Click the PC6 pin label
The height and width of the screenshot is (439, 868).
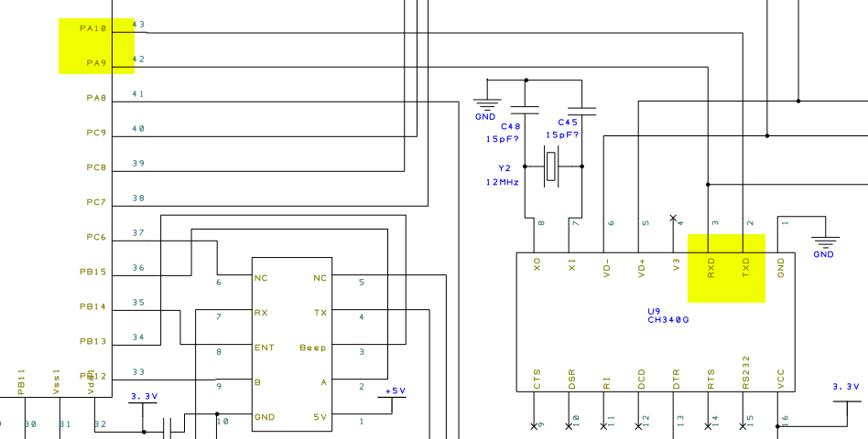96,237
